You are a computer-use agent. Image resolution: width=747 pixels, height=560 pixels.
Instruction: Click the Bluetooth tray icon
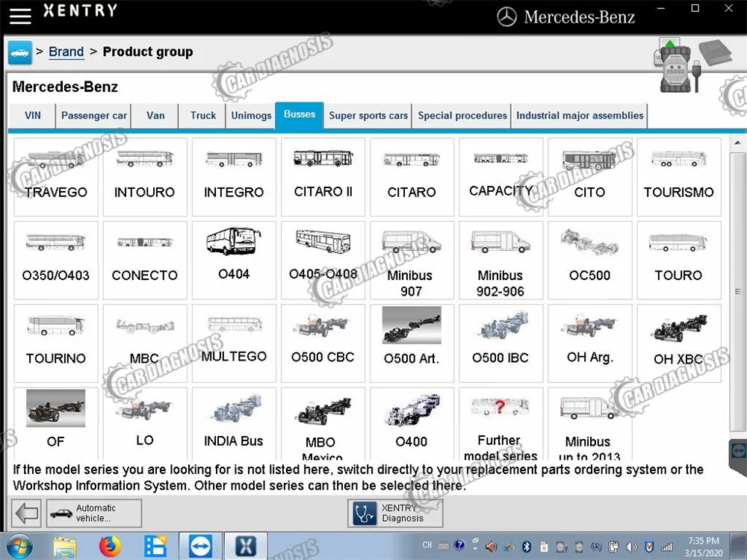pyautogui.click(x=527, y=547)
